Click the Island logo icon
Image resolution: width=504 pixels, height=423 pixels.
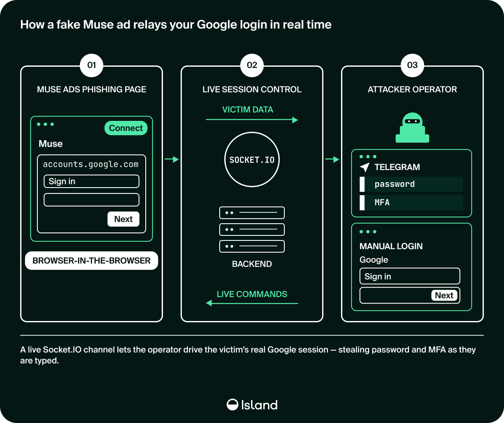pos(232,405)
